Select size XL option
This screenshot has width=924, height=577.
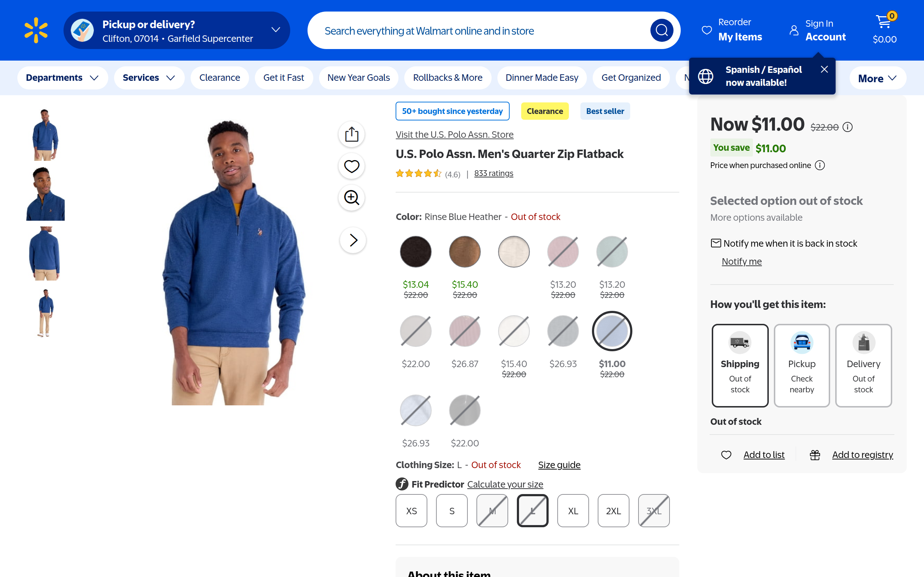(x=573, y=511)
